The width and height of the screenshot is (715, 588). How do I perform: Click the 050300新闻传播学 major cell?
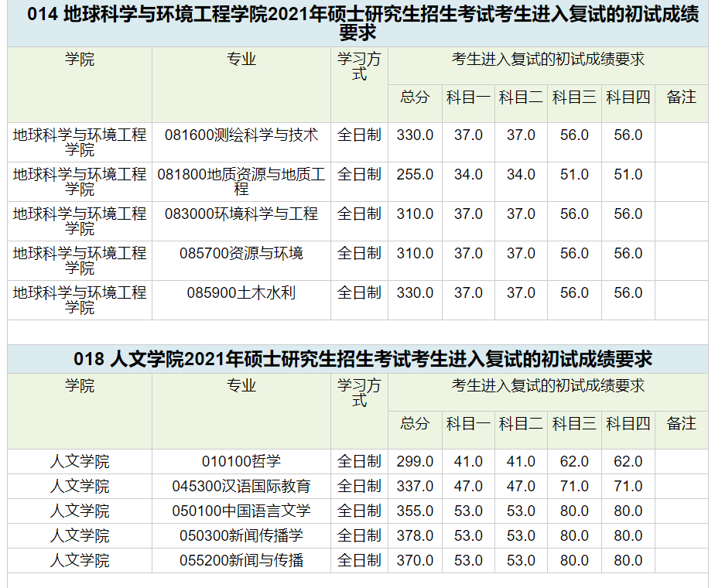coord(241,535)
